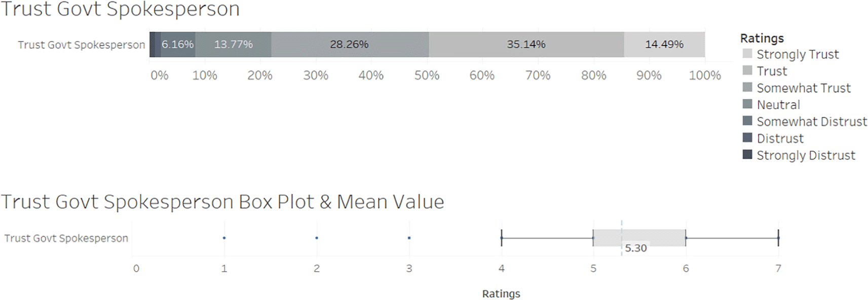
Task: Click the Strongly Distrust legend swatch
Action: click(x=747, y=154)
